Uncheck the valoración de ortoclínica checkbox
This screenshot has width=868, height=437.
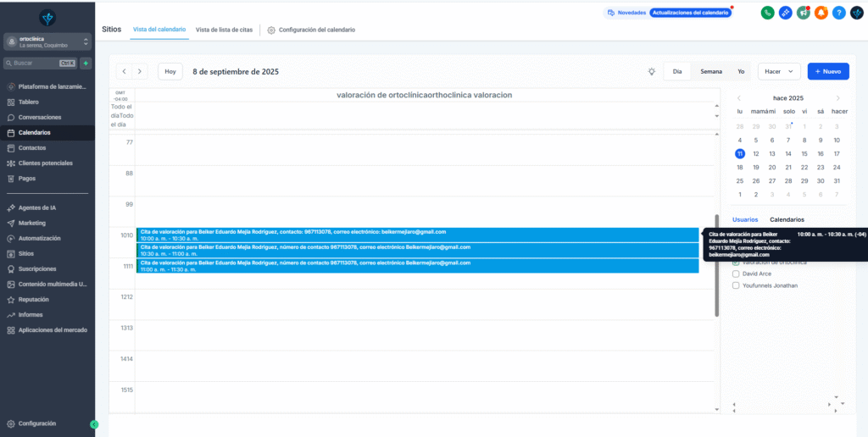736,263
